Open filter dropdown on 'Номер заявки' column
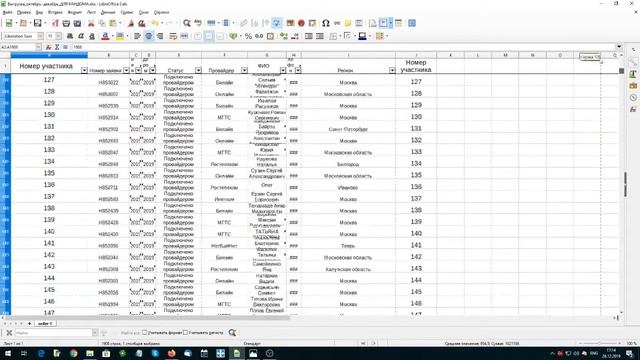This screenshot has width=640, height=360. coord(126,70)
